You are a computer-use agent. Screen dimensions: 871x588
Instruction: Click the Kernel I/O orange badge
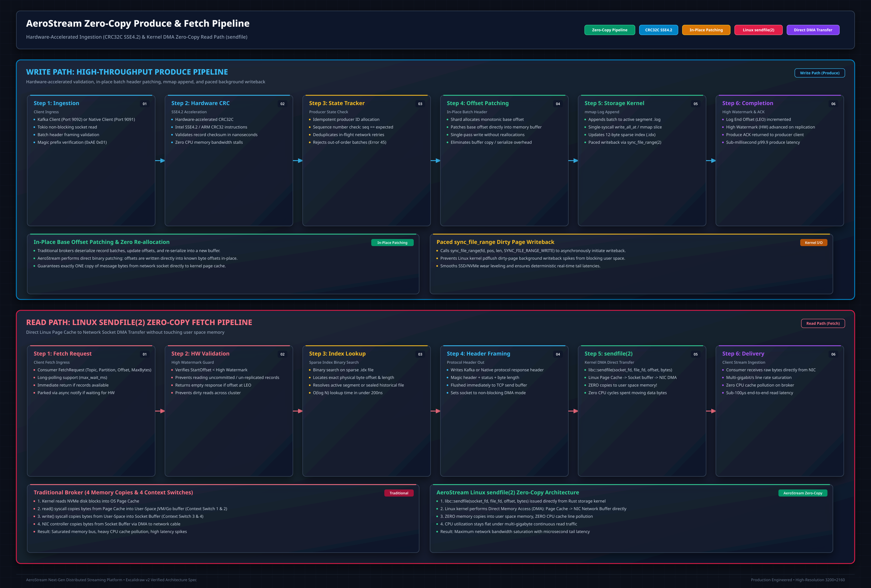(x=813, y=243)
